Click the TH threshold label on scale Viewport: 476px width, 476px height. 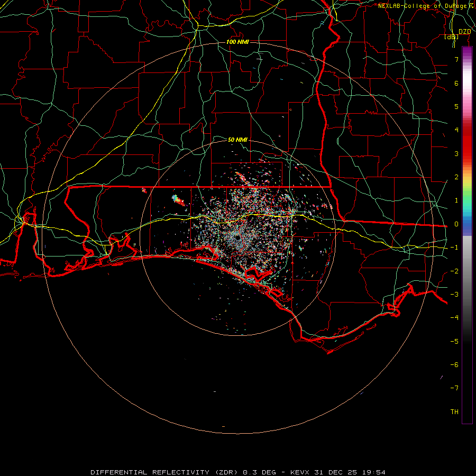(454, 412)
